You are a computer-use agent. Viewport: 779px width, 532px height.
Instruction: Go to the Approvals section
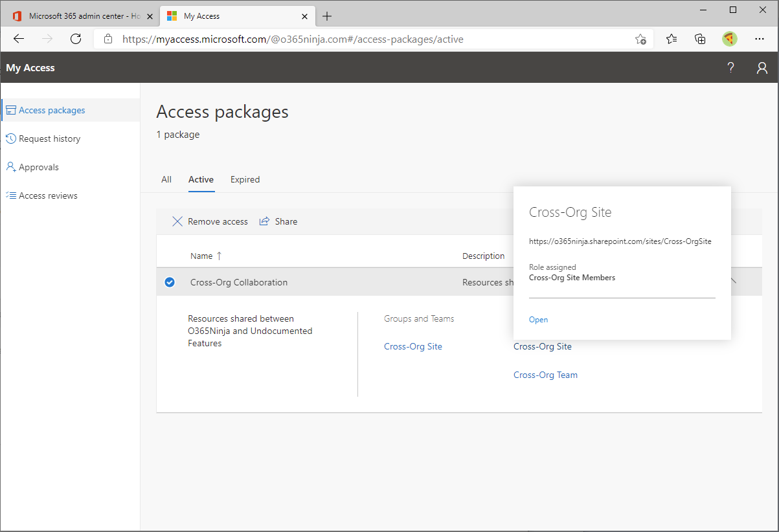point(38,166)
